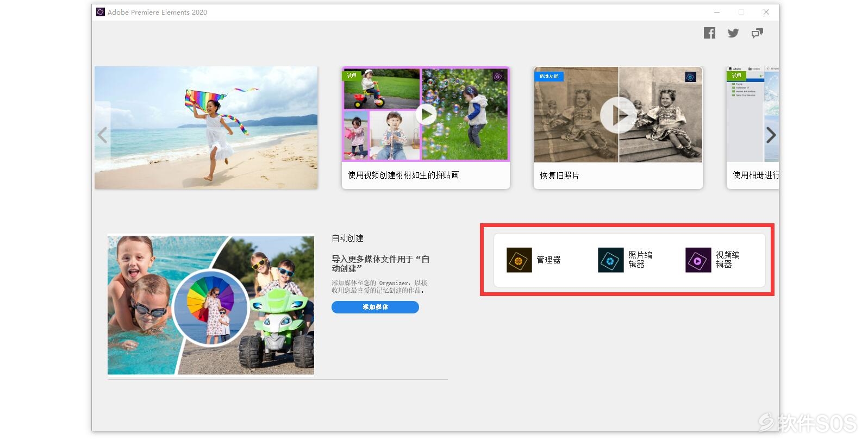This screenshot has height=440, width=868.
Task: Launch the Organizer (管理器) icon
Action: [519, 260]
